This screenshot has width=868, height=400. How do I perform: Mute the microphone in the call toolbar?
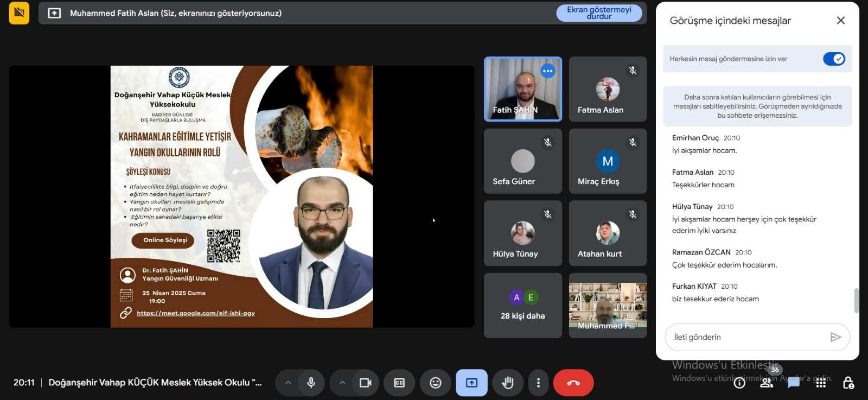click(x=311, y=383)
